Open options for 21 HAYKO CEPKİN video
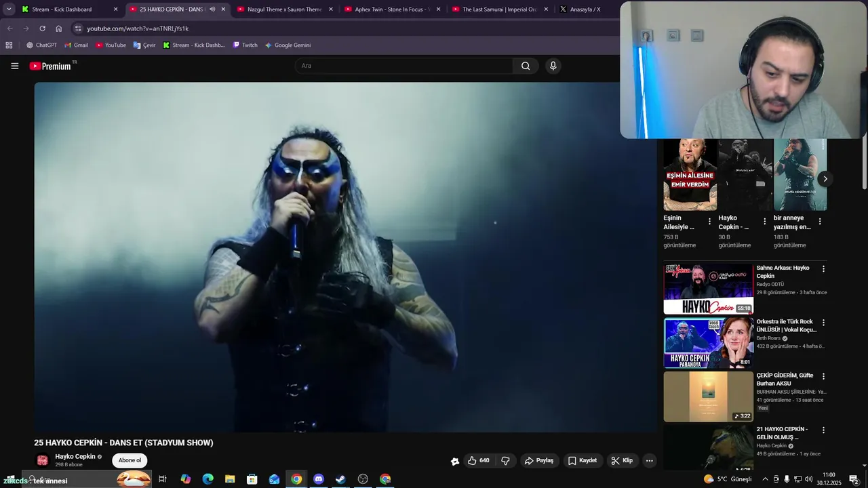868x488 pixels. pyautogui.click(x=824, y=430)
